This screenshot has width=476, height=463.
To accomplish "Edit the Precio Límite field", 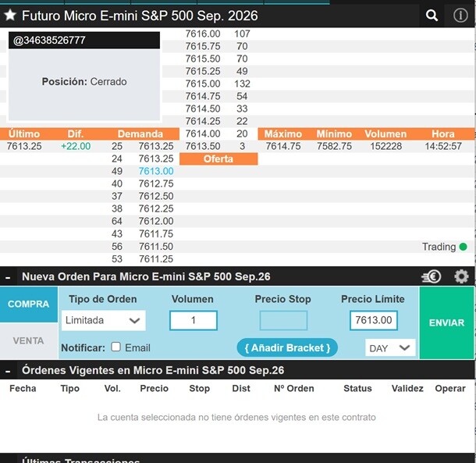I will pos(374,320).
